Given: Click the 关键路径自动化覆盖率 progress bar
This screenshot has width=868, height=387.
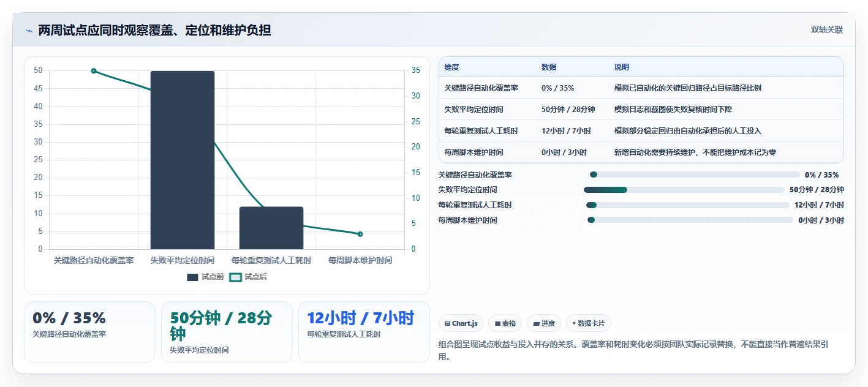Looking at the screenshot, I should tap(695, 175).
